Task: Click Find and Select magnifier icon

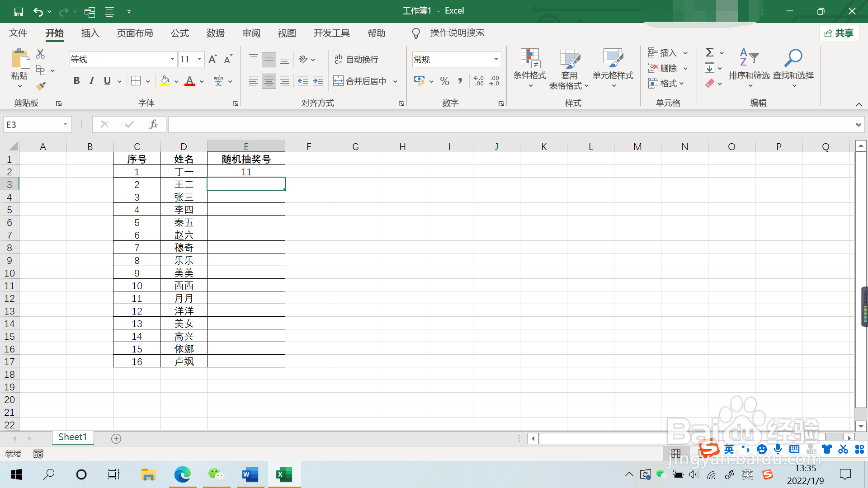Action: pyautogui.click(x=793, y=59)
